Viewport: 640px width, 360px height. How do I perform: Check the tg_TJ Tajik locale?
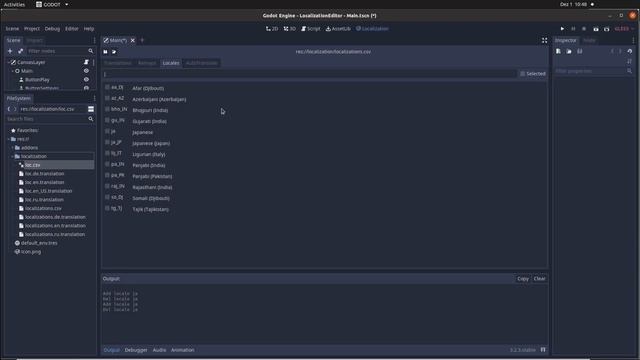click(x=107, y=209)
